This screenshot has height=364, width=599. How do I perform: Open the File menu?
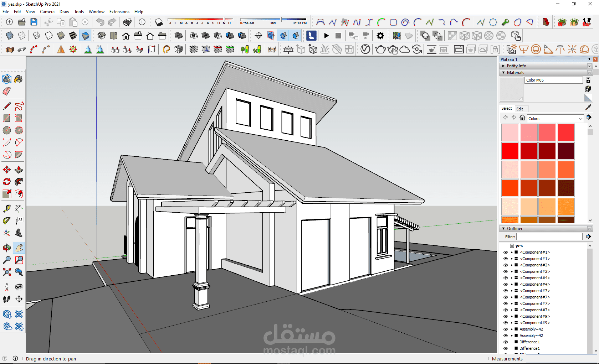[6, 12]
